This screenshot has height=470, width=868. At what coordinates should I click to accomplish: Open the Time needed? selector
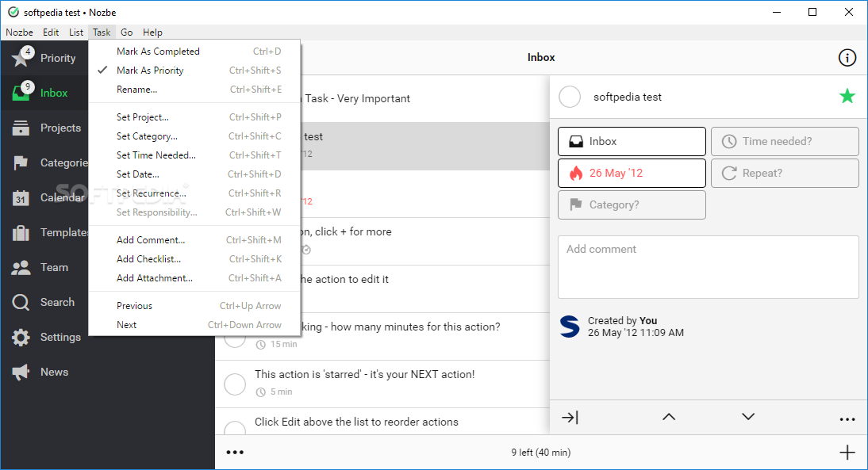[x=785, y=142]
